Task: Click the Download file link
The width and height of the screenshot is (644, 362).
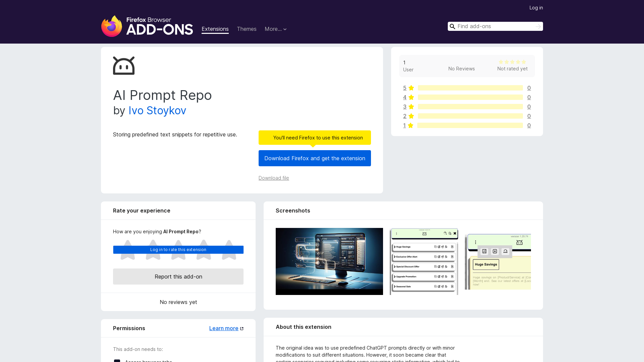Action: pos(274,178)
